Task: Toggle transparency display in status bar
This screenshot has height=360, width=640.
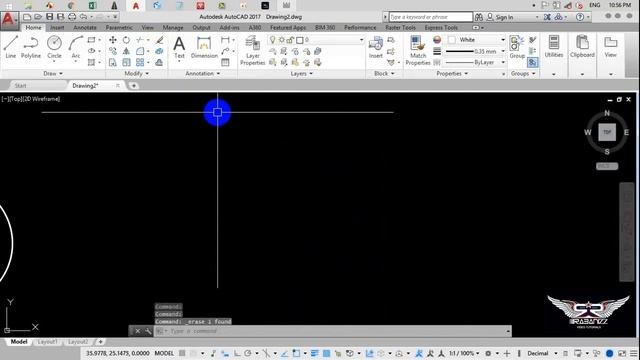Action: (x=327, y=353)
